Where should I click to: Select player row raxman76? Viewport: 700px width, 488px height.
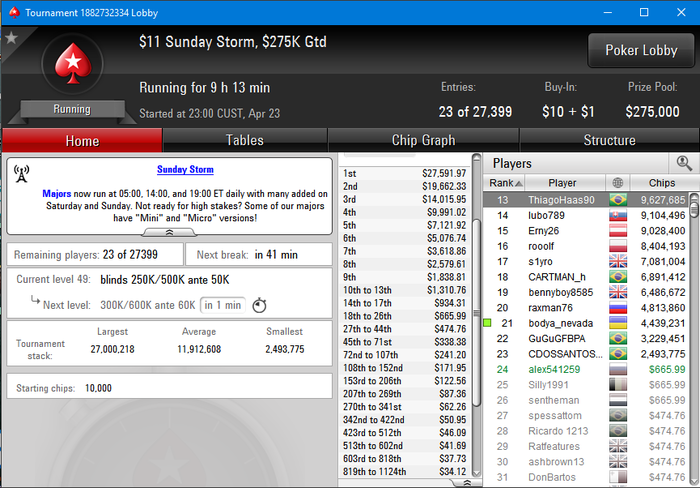click(x=587, y=308)
